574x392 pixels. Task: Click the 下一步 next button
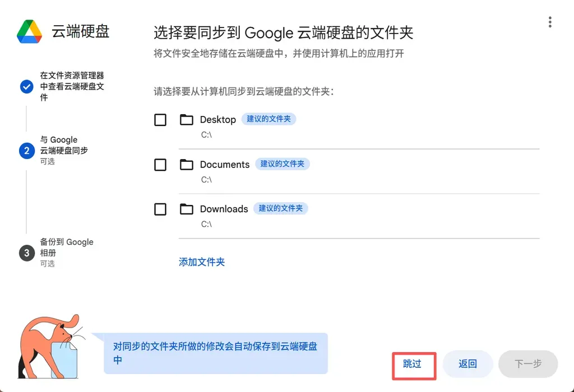[x=527, y=364]
